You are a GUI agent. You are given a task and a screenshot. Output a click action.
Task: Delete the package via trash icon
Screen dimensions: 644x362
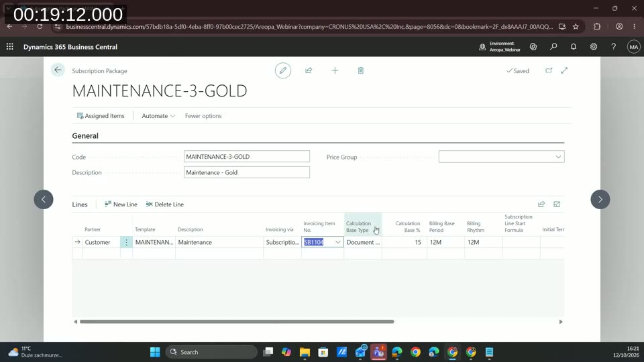[x=361, y=70]
